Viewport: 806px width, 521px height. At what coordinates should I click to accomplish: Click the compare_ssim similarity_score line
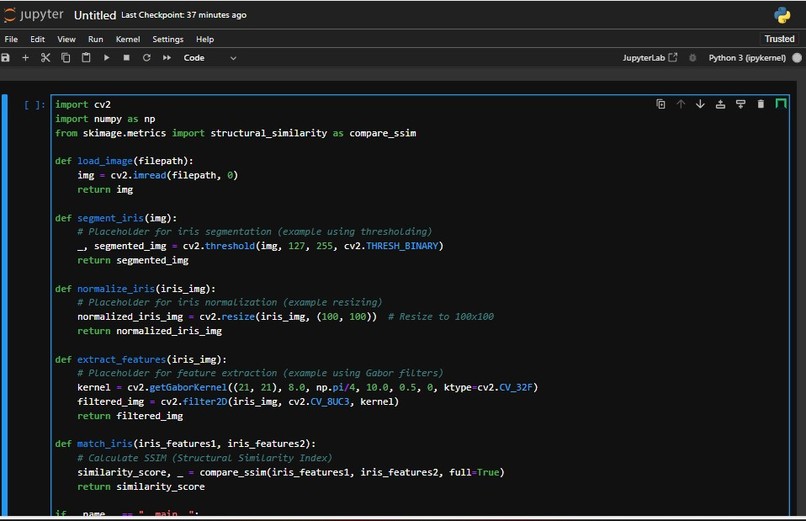point(291,472)
